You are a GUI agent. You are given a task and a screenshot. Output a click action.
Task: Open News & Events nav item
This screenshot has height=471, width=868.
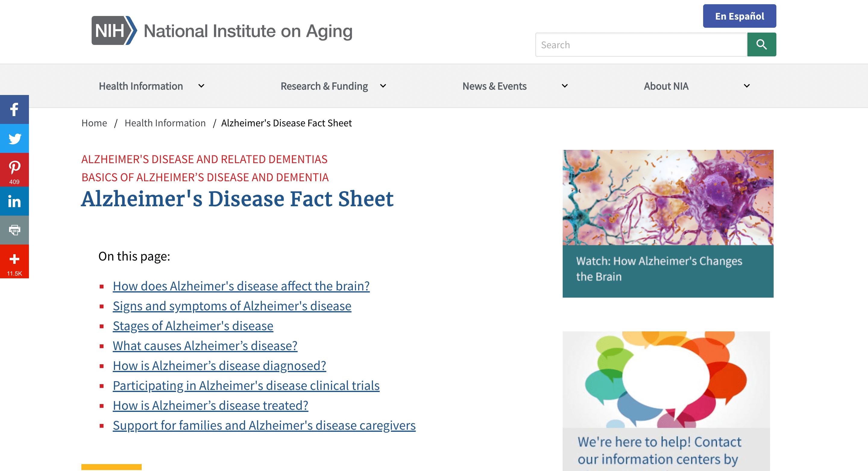(x=494, y=86)
